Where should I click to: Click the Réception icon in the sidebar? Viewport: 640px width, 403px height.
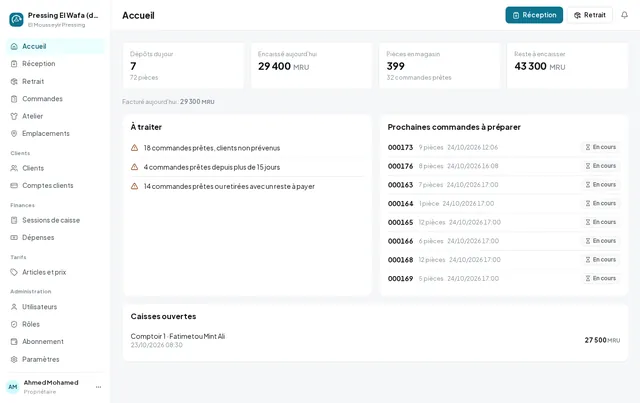[x=14, y=64]
